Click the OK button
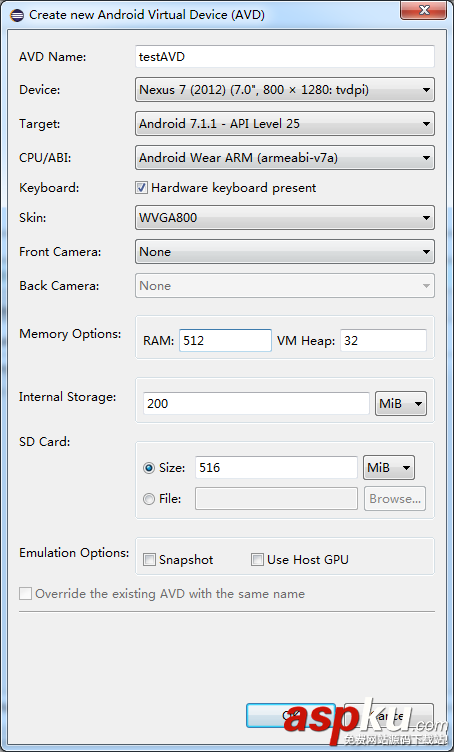This screenshot has height=752, width=454. click(291, 716)
